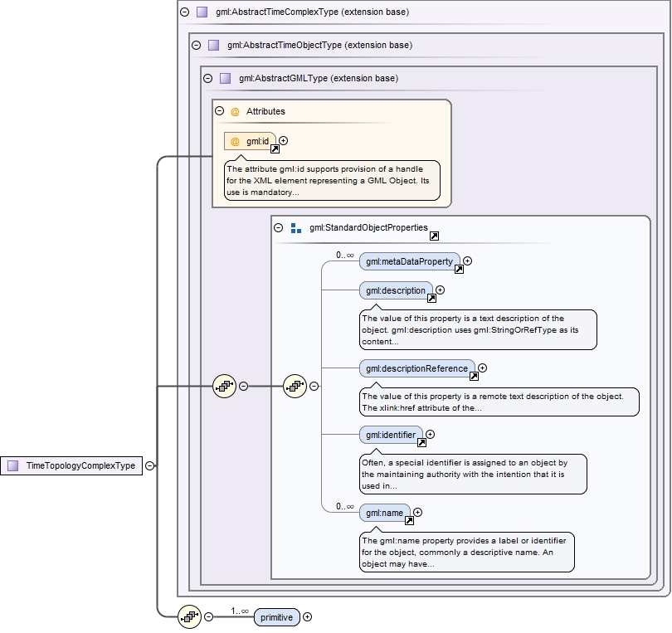Collapse the inner sequence in StandardObjectProperties
Viewport: 672px width, 633px height.
coord(314,386)
